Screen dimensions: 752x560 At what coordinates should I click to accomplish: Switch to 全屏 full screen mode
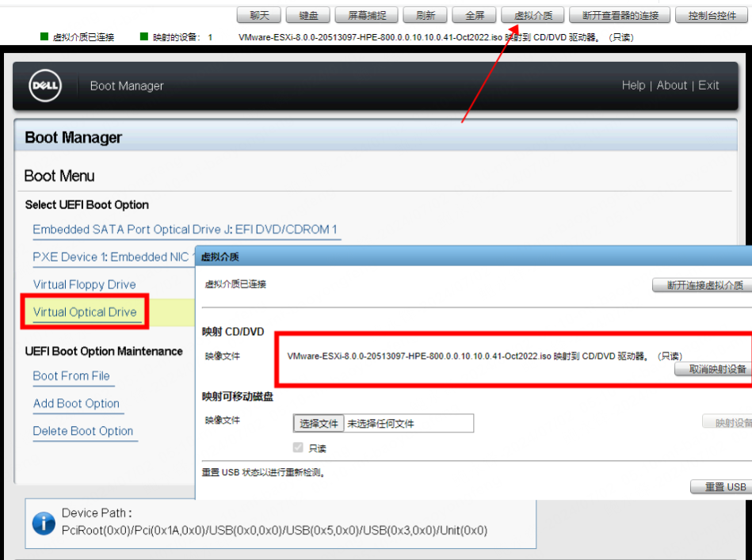coord(475,15)
